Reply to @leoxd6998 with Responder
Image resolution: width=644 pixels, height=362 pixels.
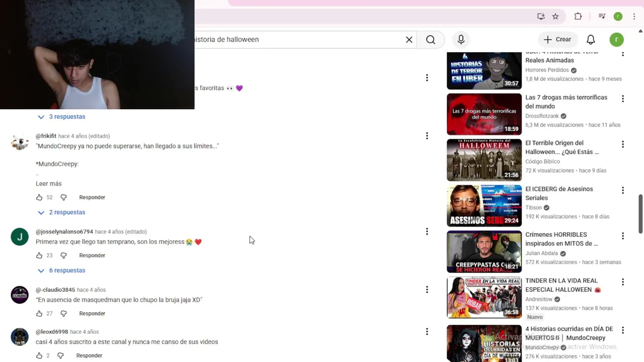(89, 355)
